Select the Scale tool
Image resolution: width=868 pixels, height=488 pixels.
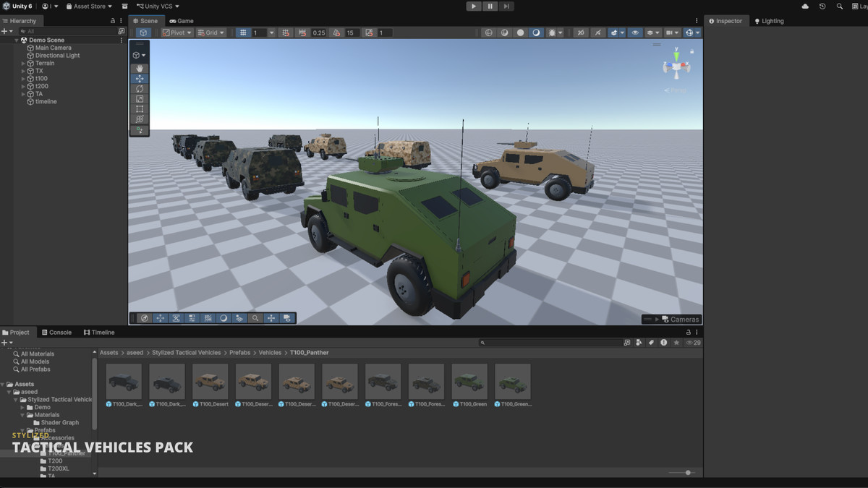[x=140, y=99]
